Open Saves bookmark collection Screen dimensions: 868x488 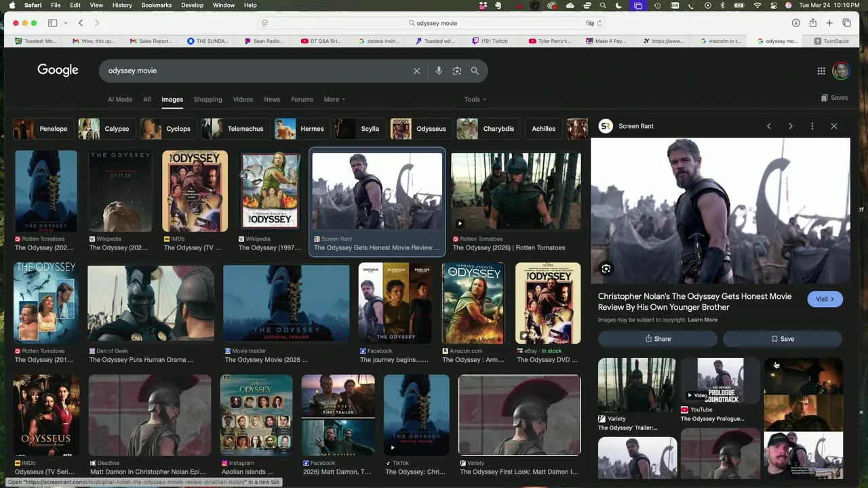[x=834, y=98]
